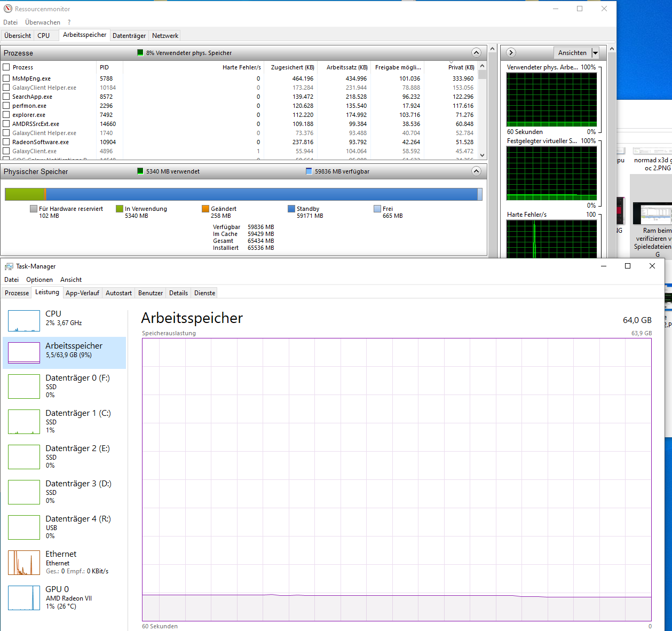This screenshot has height=631, width=672.
Task: Collapse the graphs pane arrow button
Action: point(511,52)
